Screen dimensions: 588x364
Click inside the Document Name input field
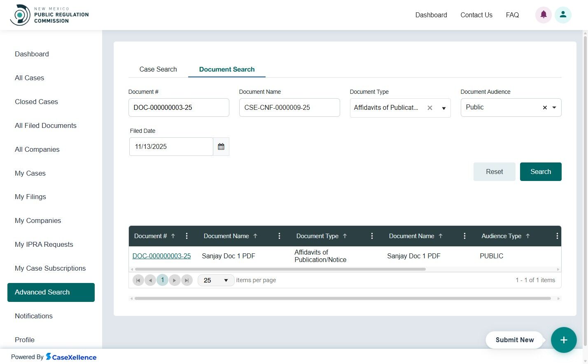(x=289, y=107)
